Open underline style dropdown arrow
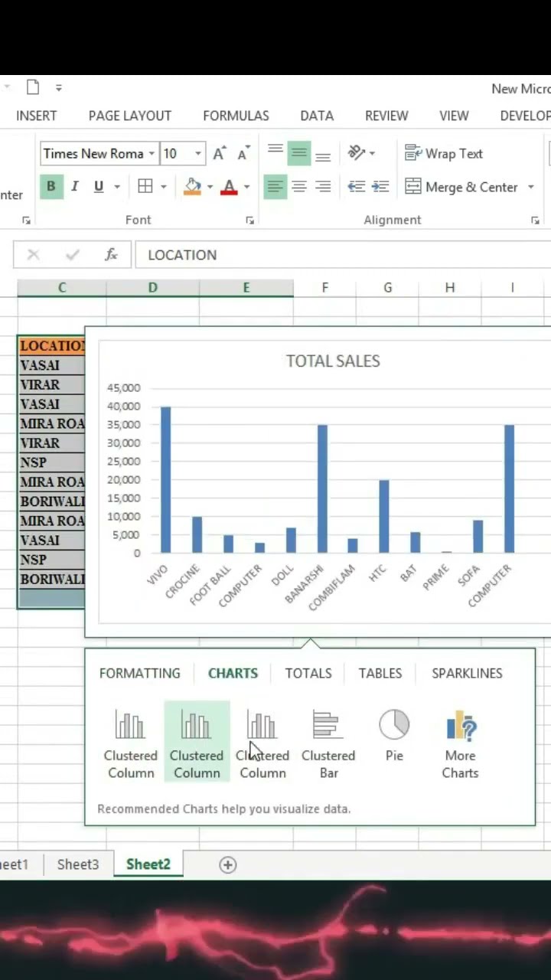 117,187
